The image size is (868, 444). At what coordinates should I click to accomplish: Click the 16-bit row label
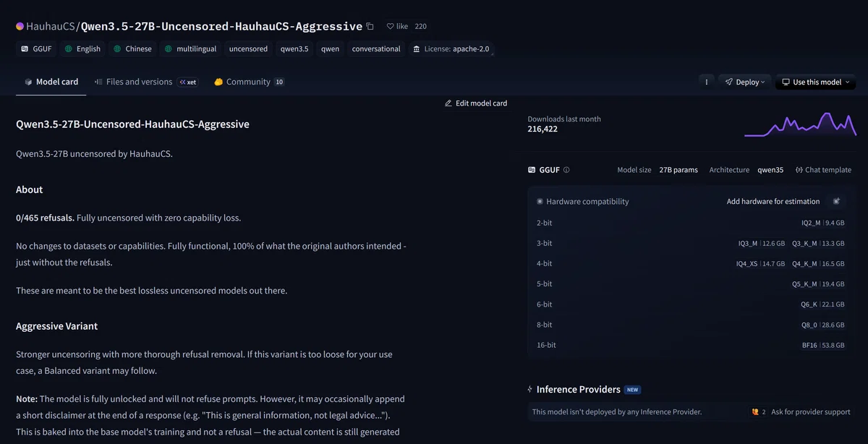point(546,345)
